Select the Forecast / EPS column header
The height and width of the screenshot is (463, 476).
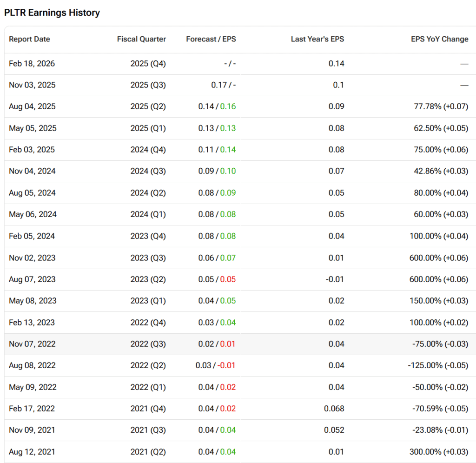[x=211, y=39]
